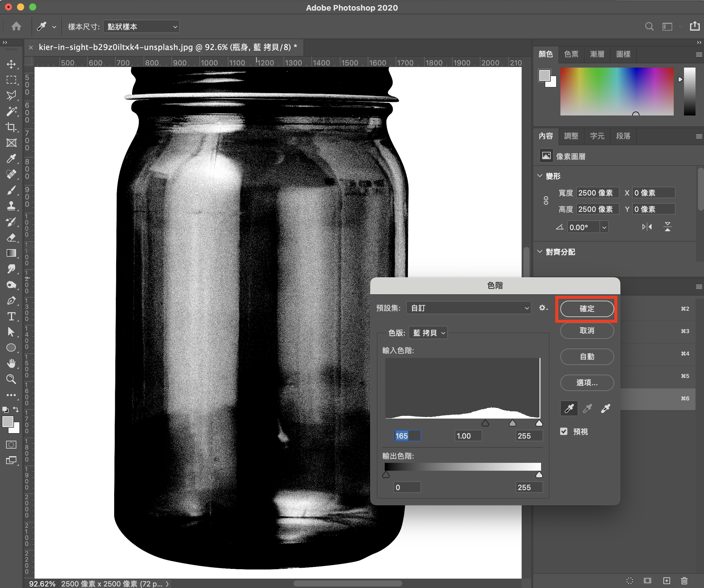Select the Magic Wand tool
This screenshot has height=588, width=704.
[12, 111]
